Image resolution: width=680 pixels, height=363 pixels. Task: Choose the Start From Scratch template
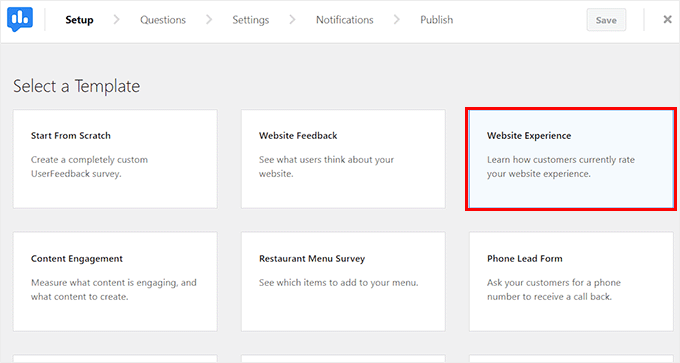coord(115,159)
